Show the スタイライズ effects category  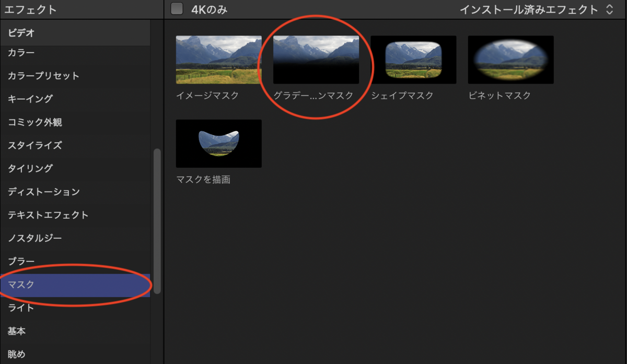(x=75, y=145)
